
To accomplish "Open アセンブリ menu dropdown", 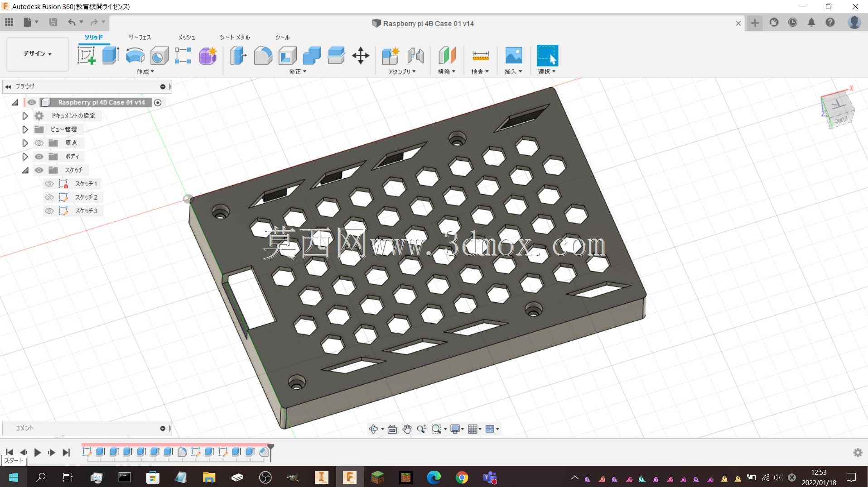I will 402,72.
